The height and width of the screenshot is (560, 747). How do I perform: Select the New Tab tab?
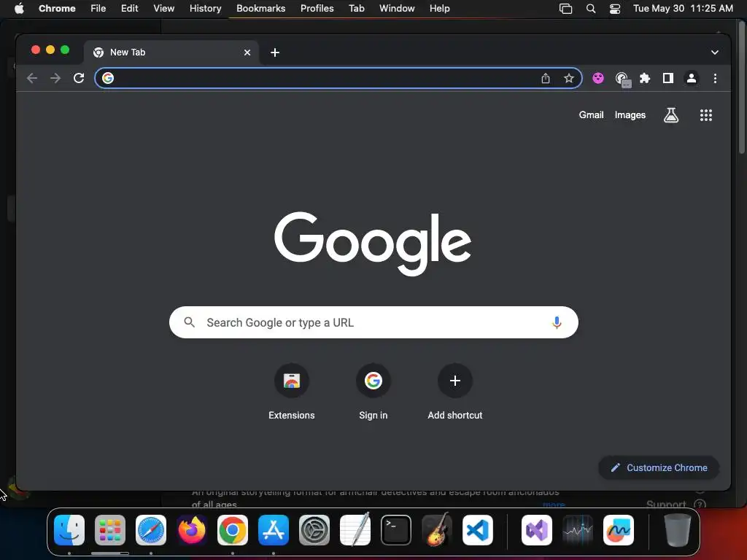(x=171, y=52)
